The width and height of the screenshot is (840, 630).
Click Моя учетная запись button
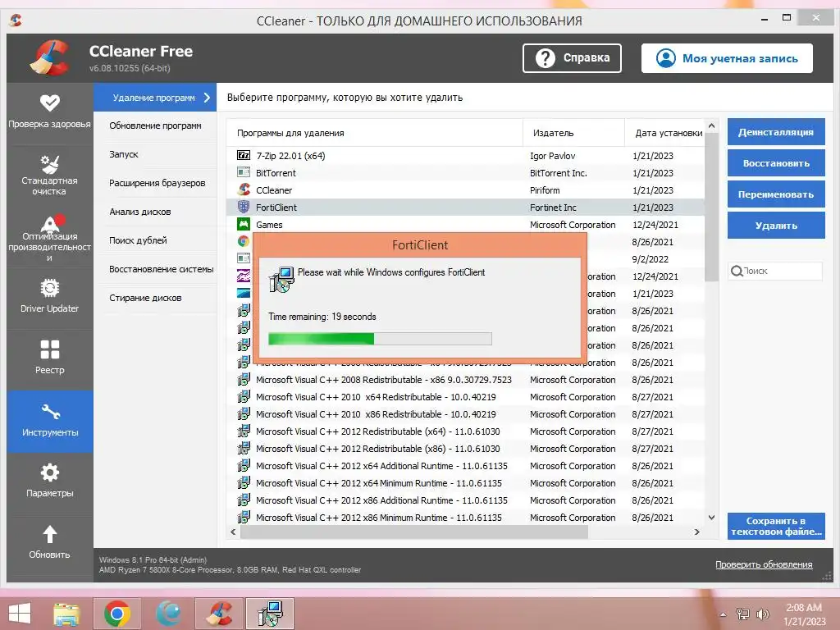click(x=727, y=58)
